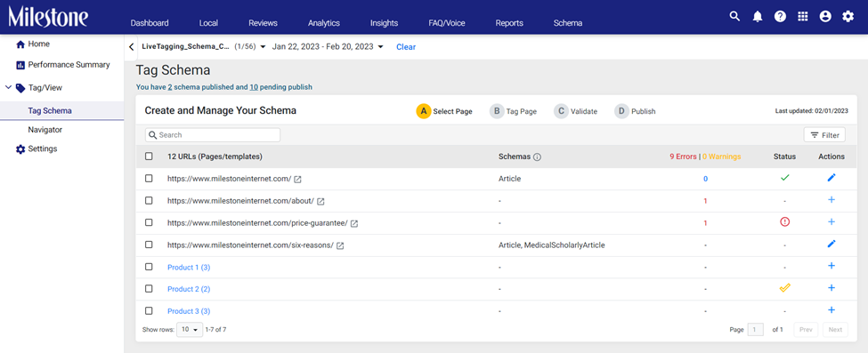Check the Product 2 row checkbox
The image size is (868, 353).
tap(149, 289)
